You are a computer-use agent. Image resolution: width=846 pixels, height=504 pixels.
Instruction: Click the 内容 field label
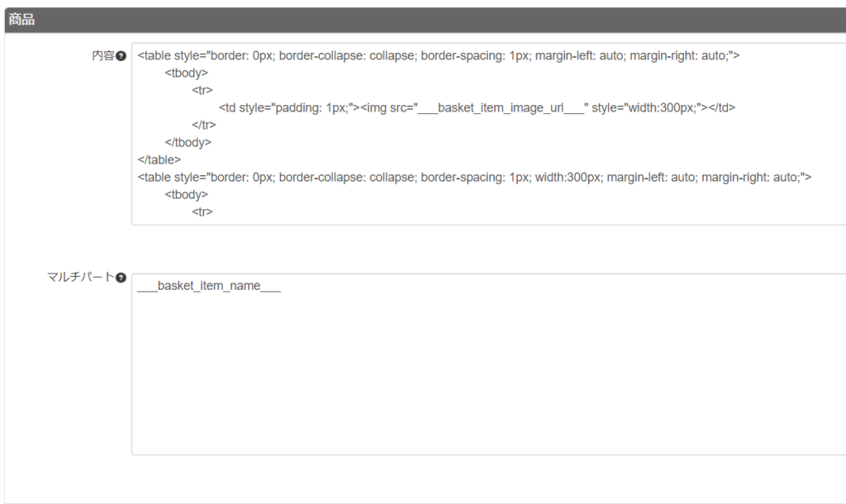[102, 56]
